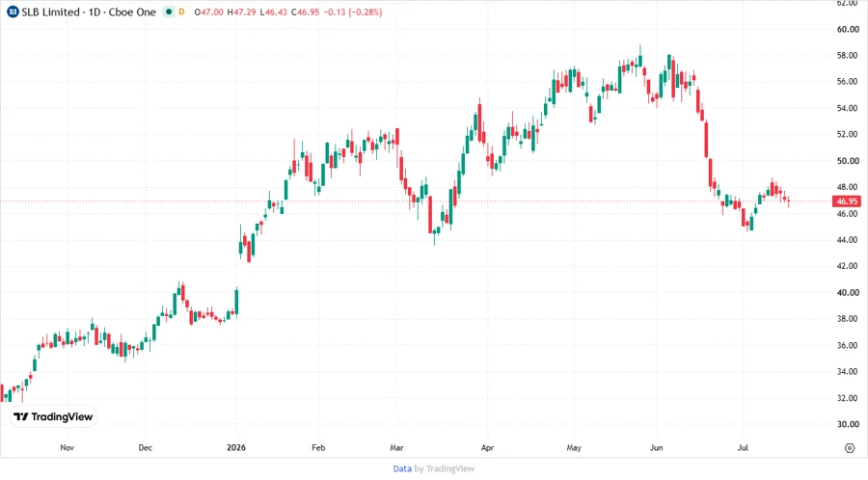This screenshot has width=868, height=480.
Task: Click the 60.00 price axis label
Action: click(x=848, y=29)
